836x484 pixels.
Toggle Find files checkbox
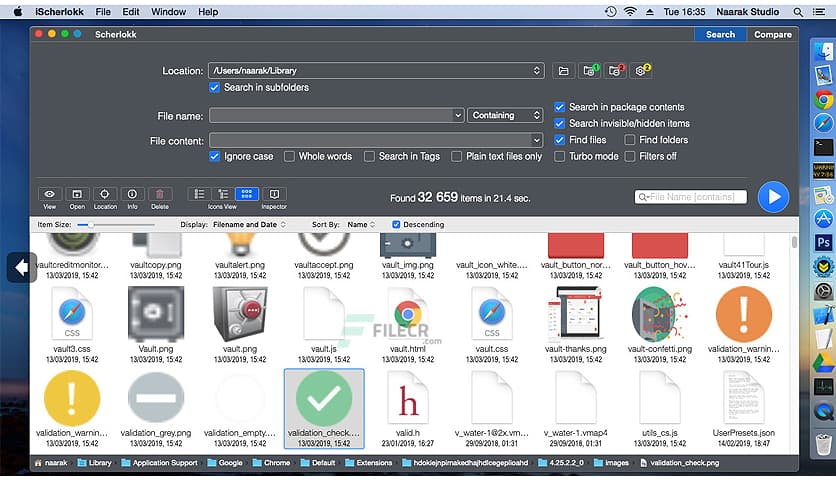(559, 140)
